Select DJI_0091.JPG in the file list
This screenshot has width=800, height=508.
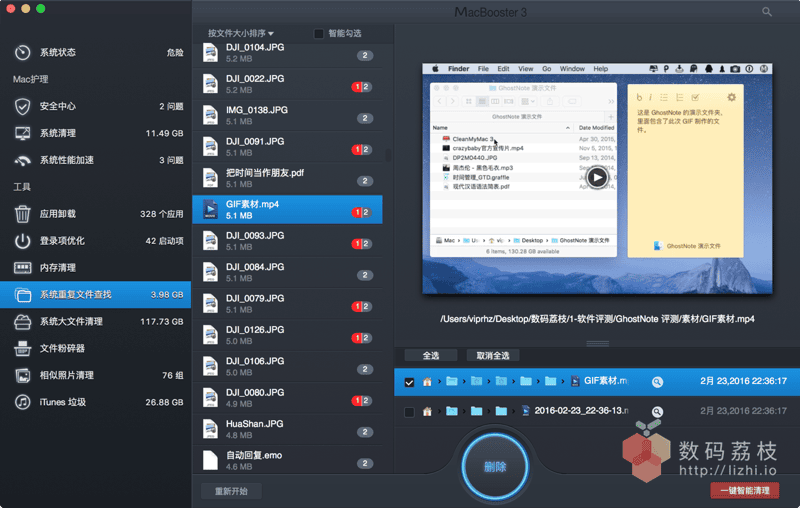(287, 146)
